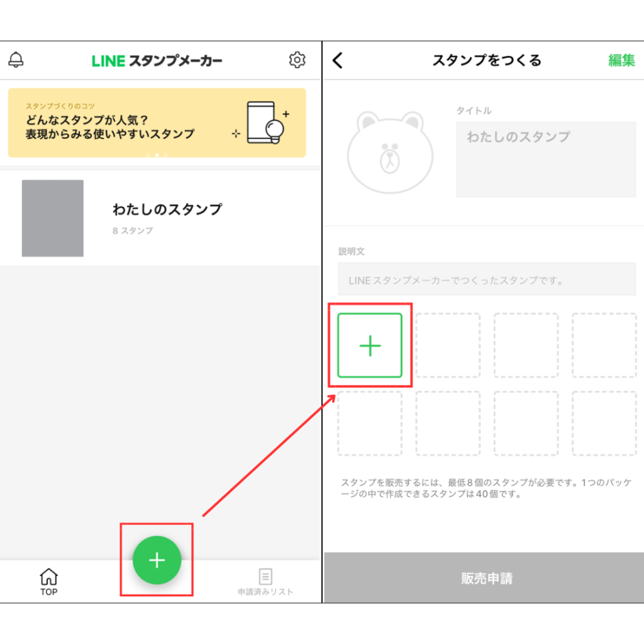Tap the green round plus button

157,560
